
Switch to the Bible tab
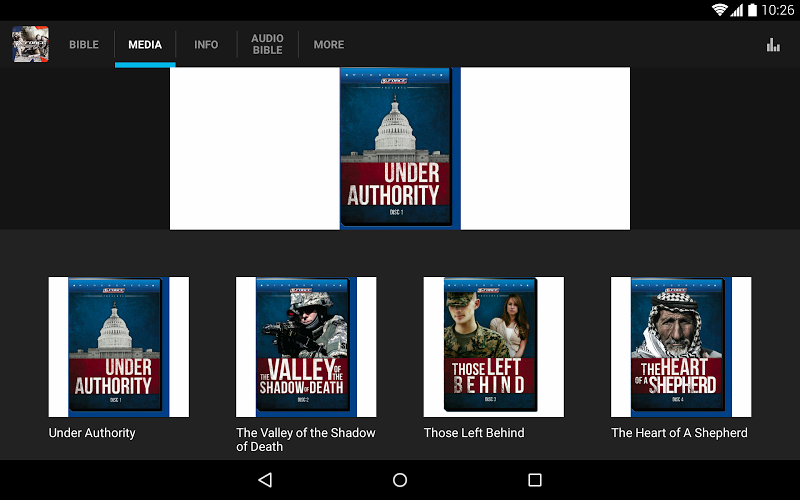tap(84, 45)
